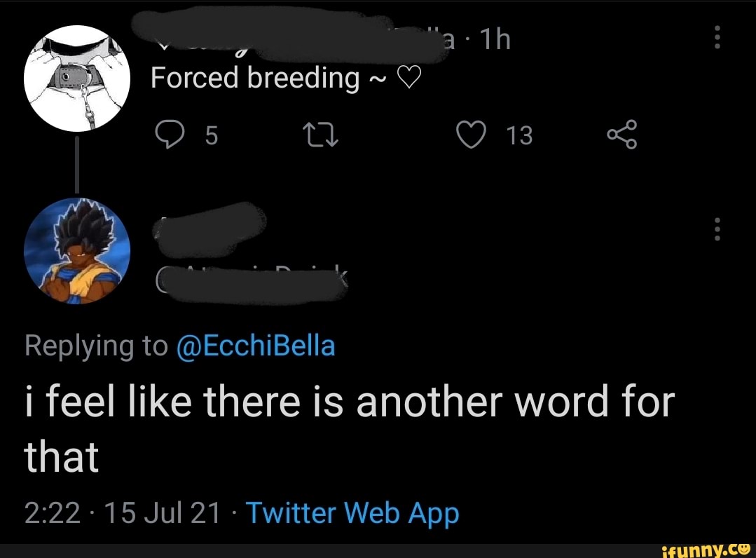Click the reply count of 5
This screenshot has width=756, height=558.
(x=211, y=135)
